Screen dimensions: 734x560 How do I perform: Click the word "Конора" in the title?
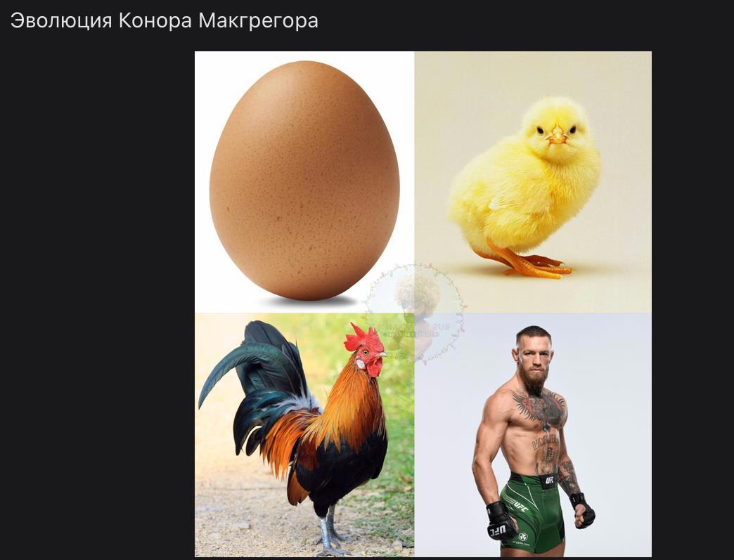pyautogui.click(x=155, y=21)
